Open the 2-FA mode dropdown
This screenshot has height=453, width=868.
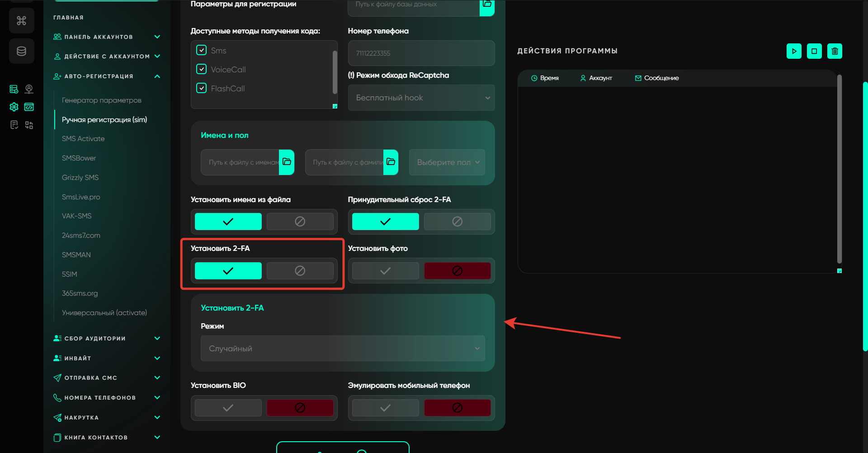click(343, 349)
